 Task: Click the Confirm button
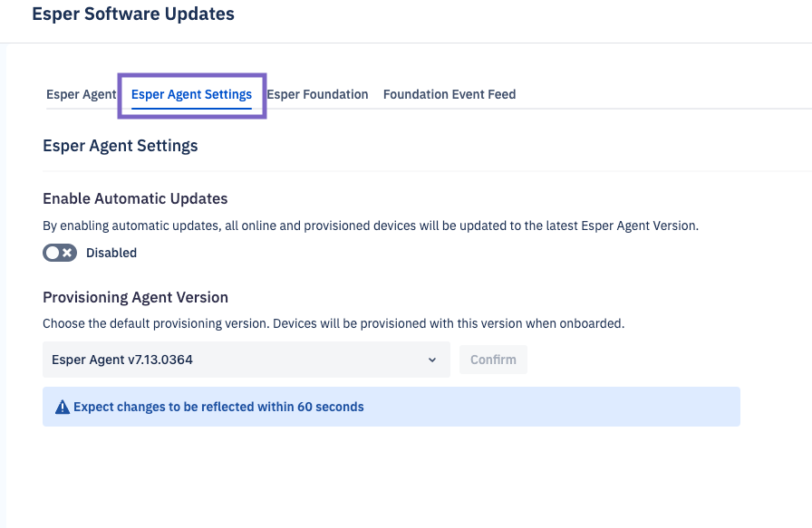coord(493,360)
